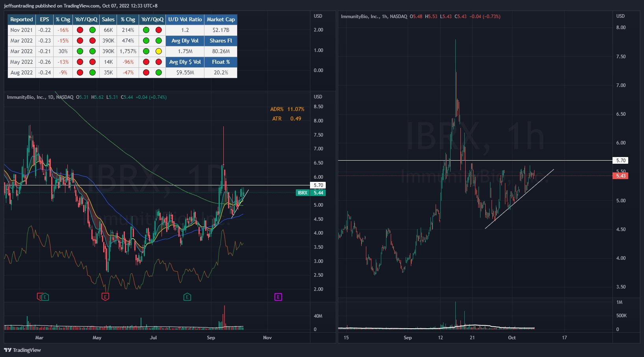Select the 'ATR 0.49' readout
The image size is (644, 357).
287,118
